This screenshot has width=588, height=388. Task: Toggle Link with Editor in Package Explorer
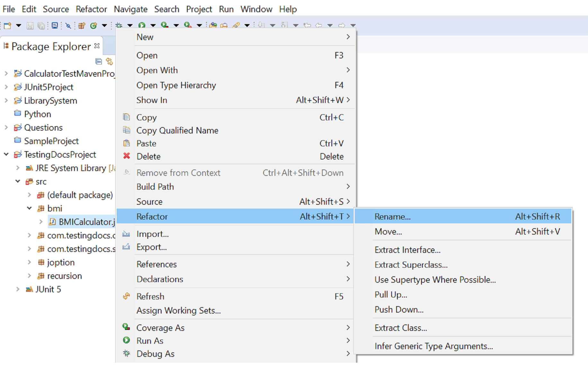[109, 62]
